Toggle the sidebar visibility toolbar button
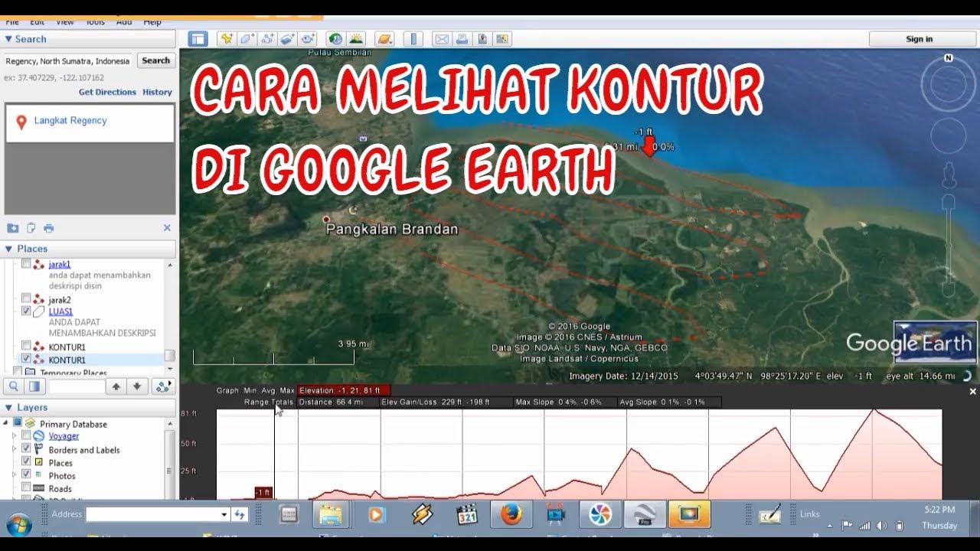 [198, 39]
